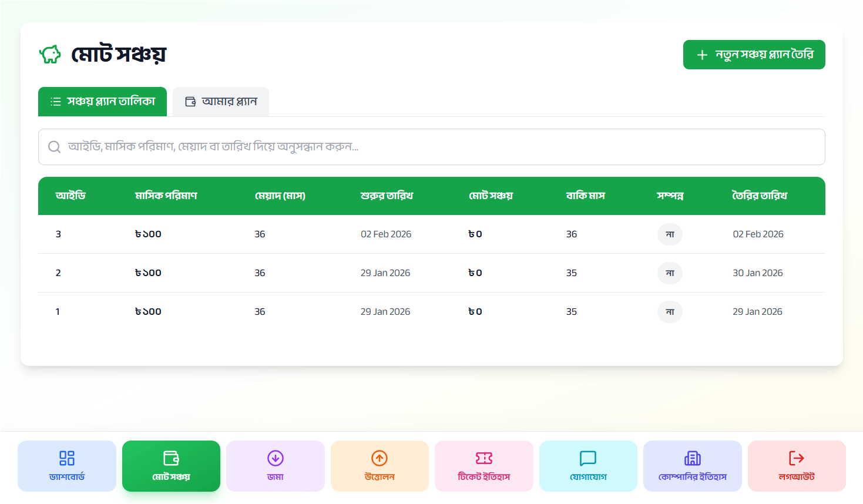Select the মোট সঞ্চয় wallet icon in bottom bar
The height and width of the screenshot is (504, 863).
pyautogui.click(x=171, y=458)
